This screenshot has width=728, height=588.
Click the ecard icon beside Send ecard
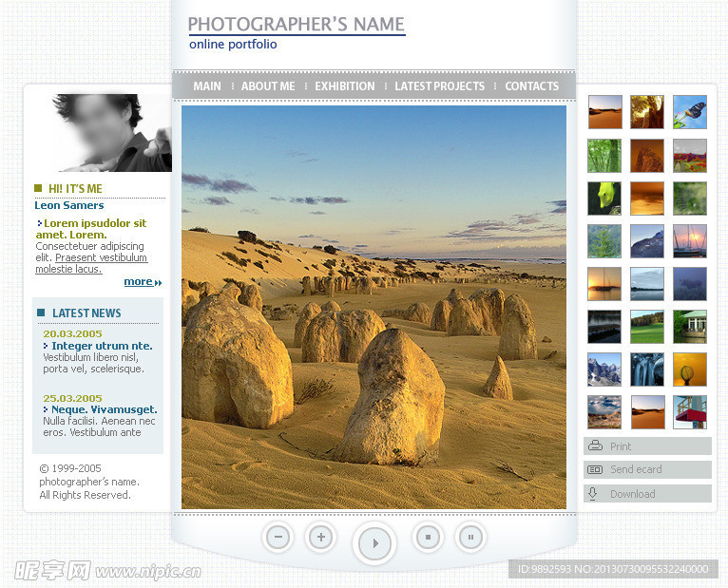tap(595, 469)
